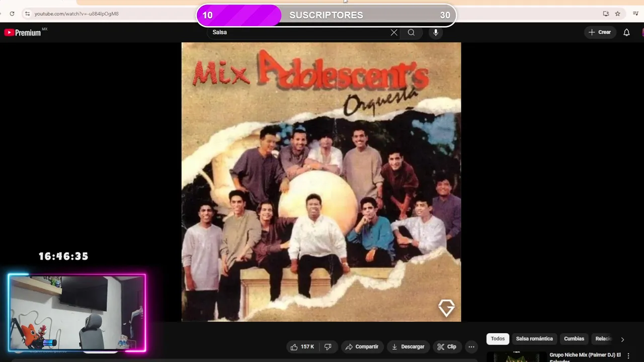This screenshot has height=362, width=644.
Task: Download the video with Descargar
Action: 408,346
